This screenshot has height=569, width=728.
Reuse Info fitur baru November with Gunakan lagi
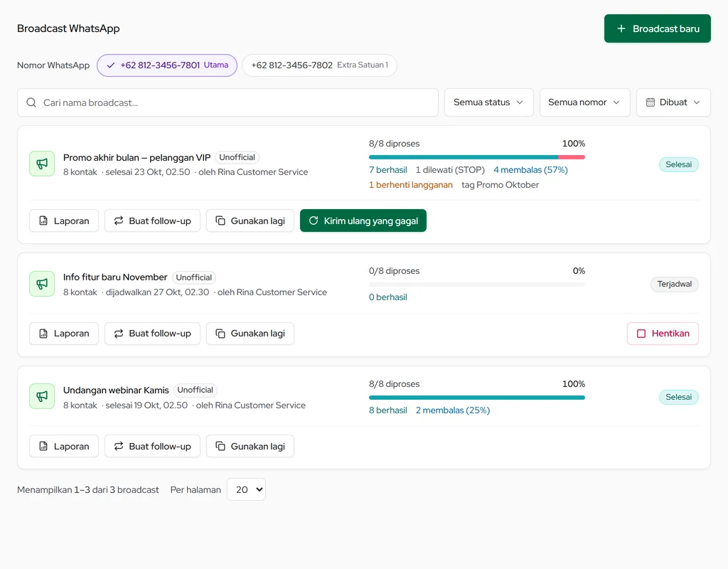250,334
